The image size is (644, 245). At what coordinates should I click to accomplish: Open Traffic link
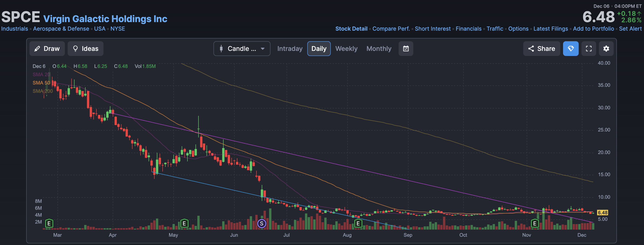(495, 29)
